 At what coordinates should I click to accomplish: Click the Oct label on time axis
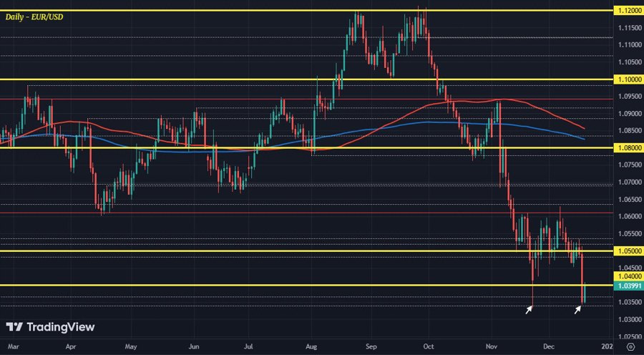coord(429,347)
